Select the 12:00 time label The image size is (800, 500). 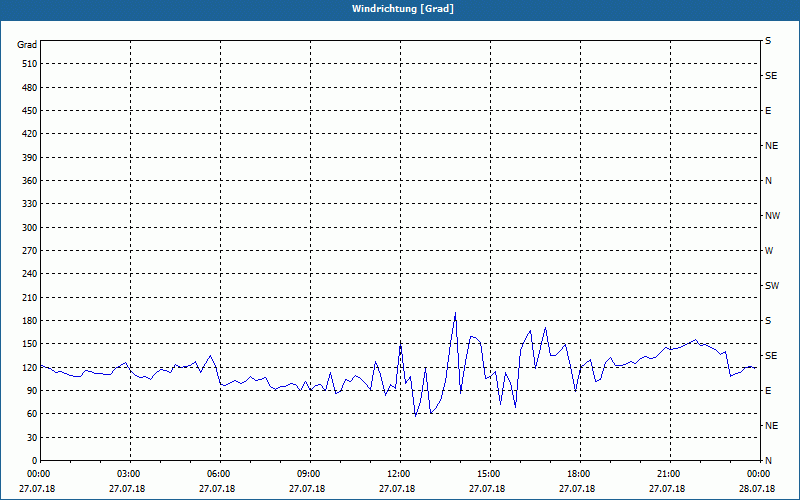(399, 474)
